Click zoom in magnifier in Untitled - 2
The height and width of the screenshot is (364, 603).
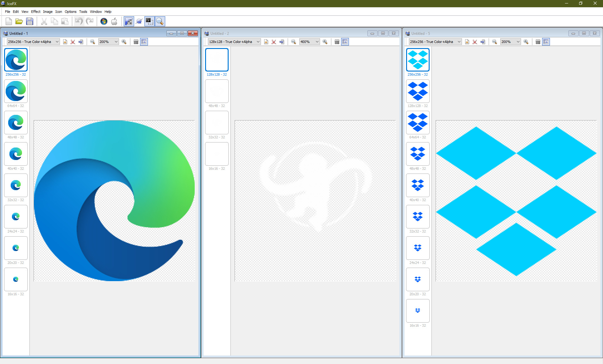click(325, 42)
